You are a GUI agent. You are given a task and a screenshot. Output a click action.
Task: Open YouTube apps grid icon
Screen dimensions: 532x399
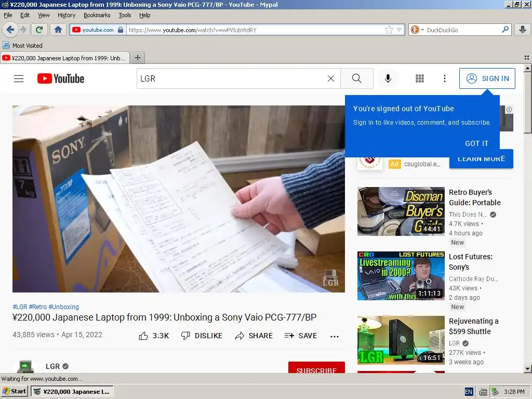(x=420, y=79)
